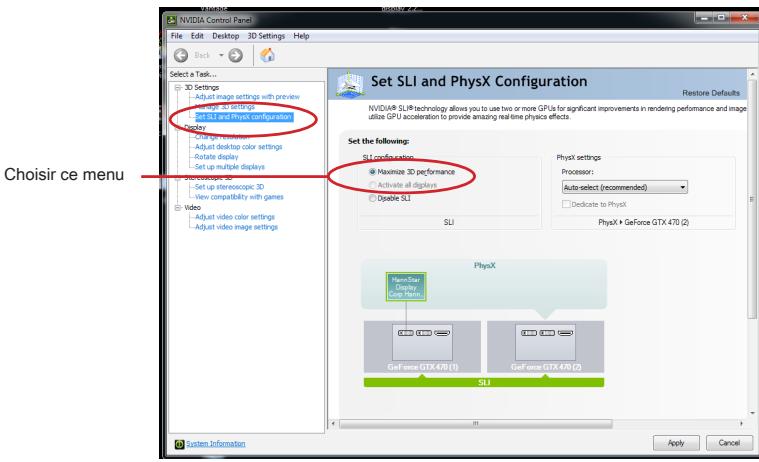The width and height of the screenshot is (759, 462).
Task: Open the Home icon in toolbar
Action: click(x=267, y=55)
